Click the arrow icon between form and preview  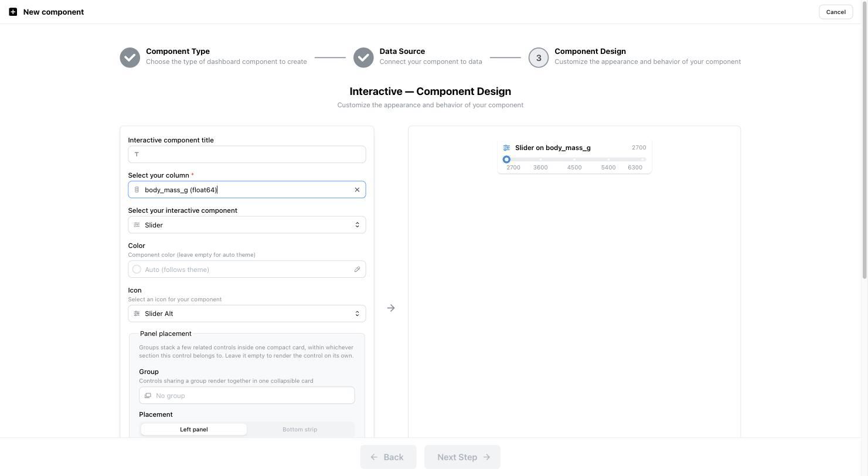pos(391,308)
